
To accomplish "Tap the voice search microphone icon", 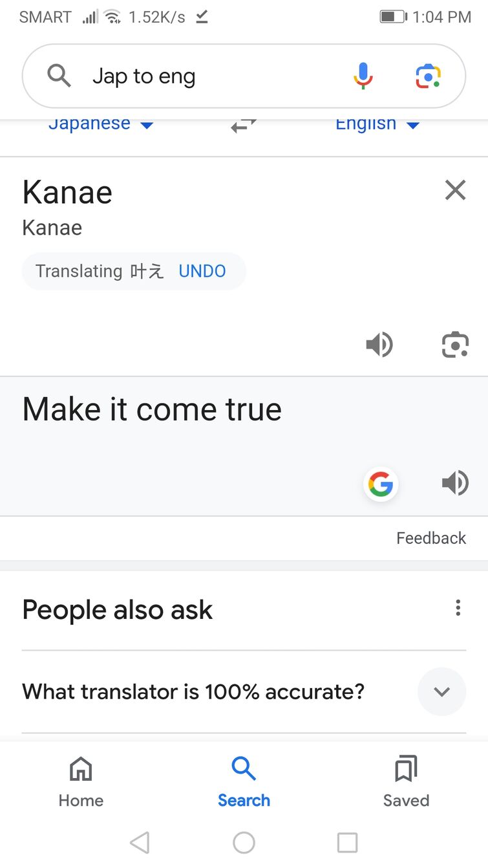I will click(363, 76).
